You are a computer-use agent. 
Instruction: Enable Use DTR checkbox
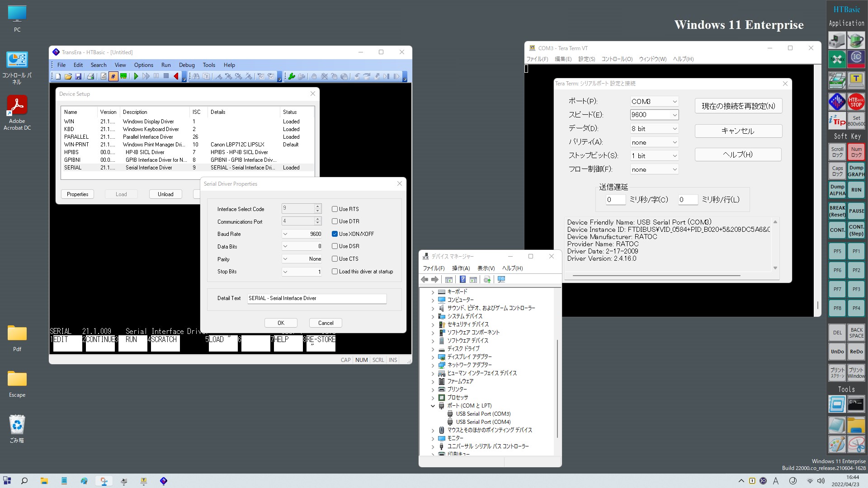tap(335, 221)
